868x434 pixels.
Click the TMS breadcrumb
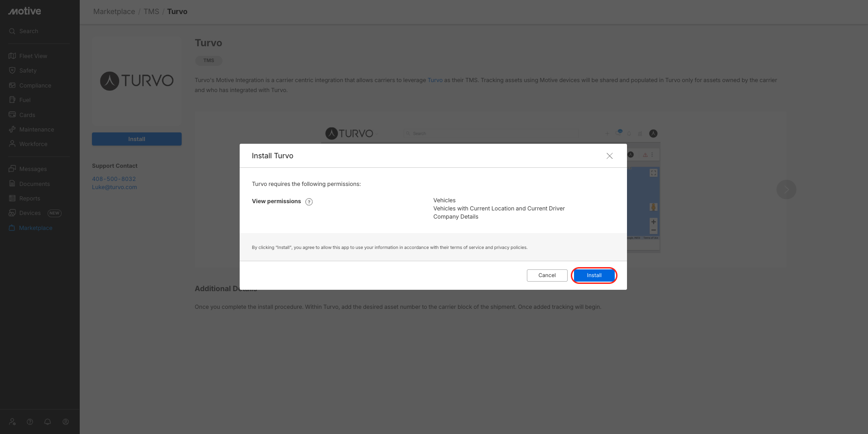click(x=151, y=12)
